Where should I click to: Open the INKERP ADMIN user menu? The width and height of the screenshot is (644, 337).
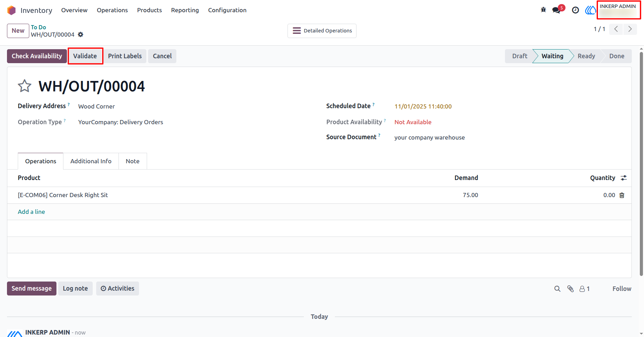pyautogui.click(x=619, y=10)
